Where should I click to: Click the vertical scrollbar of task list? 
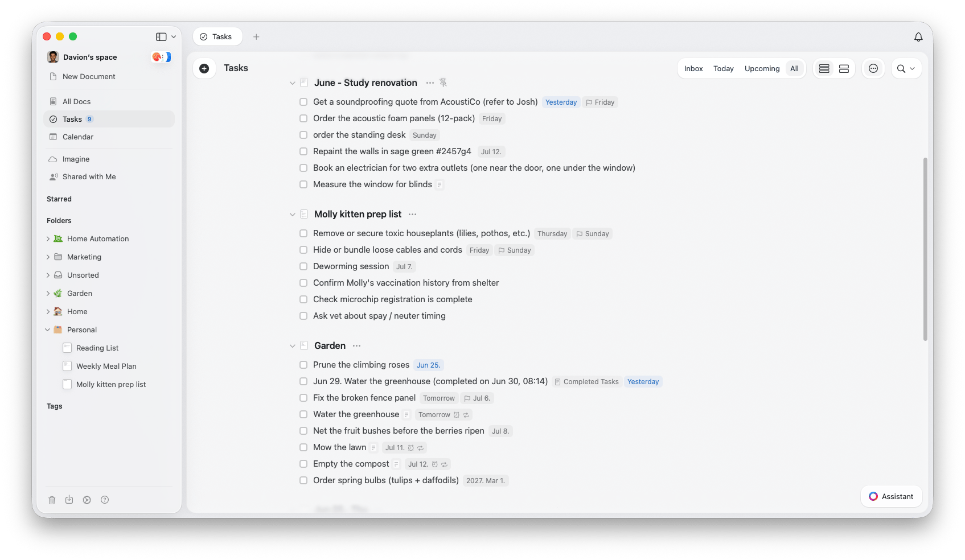click(x=925, y=249)
